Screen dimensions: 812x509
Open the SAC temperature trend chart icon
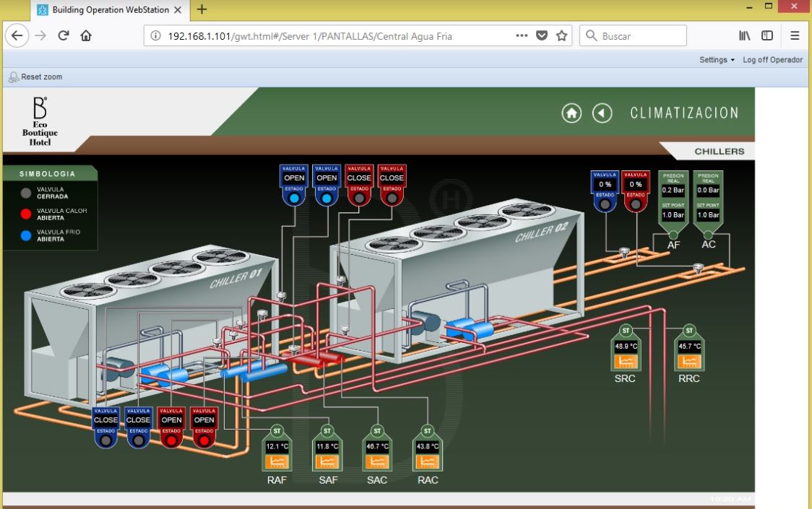pyautogui.click(x=376, y=461)
